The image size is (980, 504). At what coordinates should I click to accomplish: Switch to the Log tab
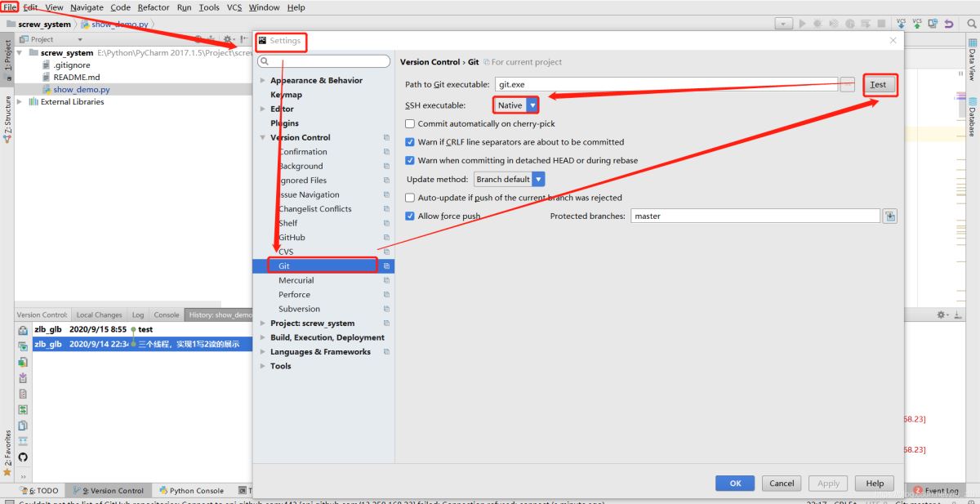coord(138,314)
